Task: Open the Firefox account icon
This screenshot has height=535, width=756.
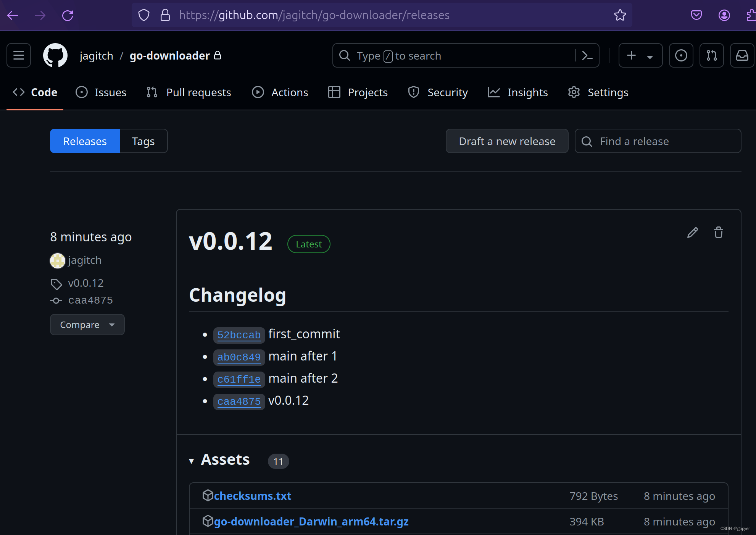Action: pyautogui.click(x=724, y=15)
